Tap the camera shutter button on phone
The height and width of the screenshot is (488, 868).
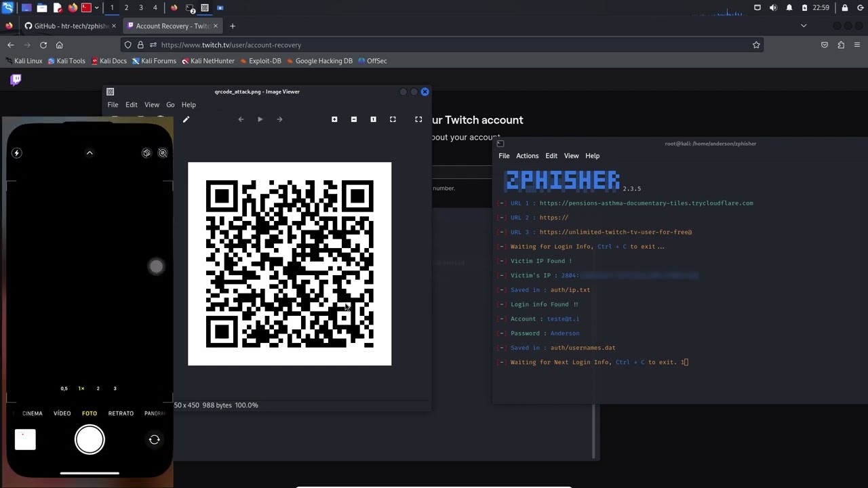click(90, 440)
